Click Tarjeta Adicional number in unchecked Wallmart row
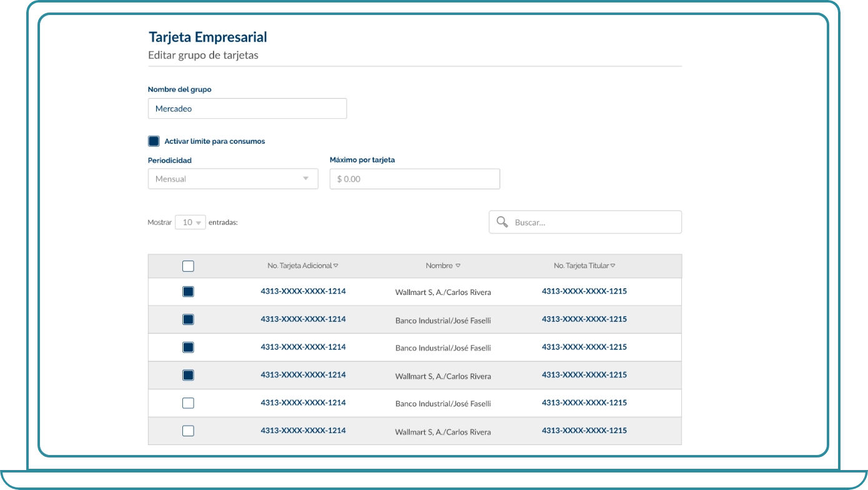868x490 pixels. pyautogui.click(x=303, y=431)
